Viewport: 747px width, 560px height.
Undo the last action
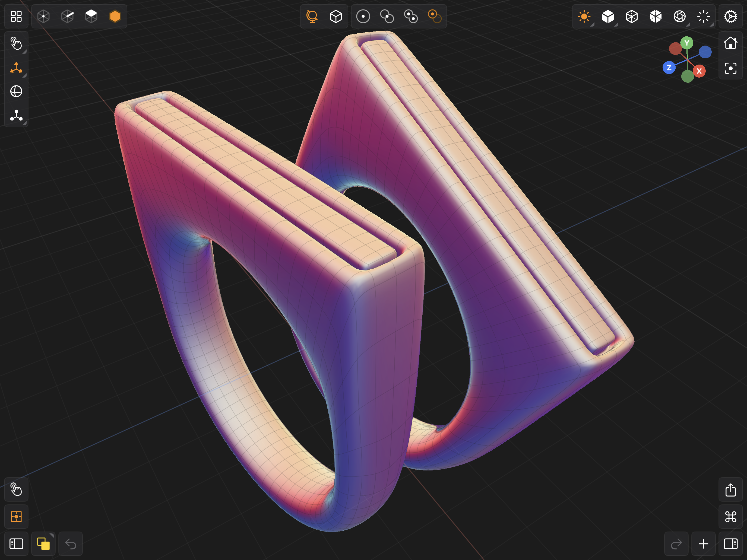[x=71, y=544]
